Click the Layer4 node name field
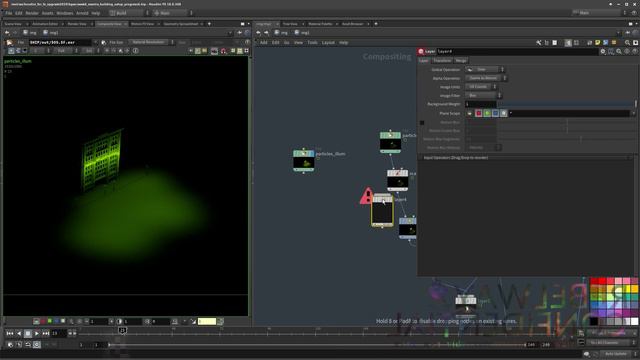 pos(517,51)
